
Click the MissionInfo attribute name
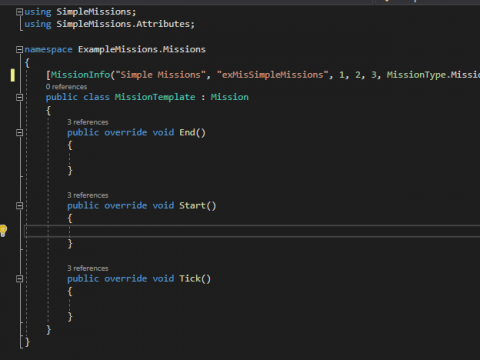point(80,75)
